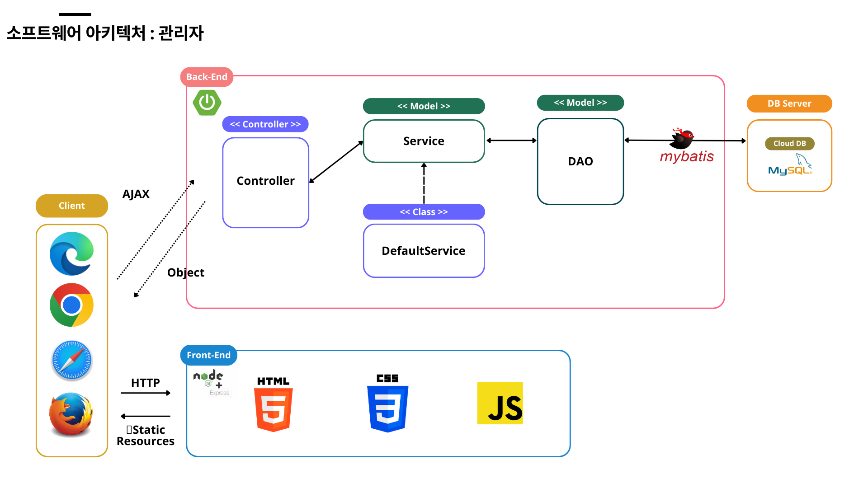Click the Safari compass icon
Viewport: 868px width, 488px height.
coord(71,361)
